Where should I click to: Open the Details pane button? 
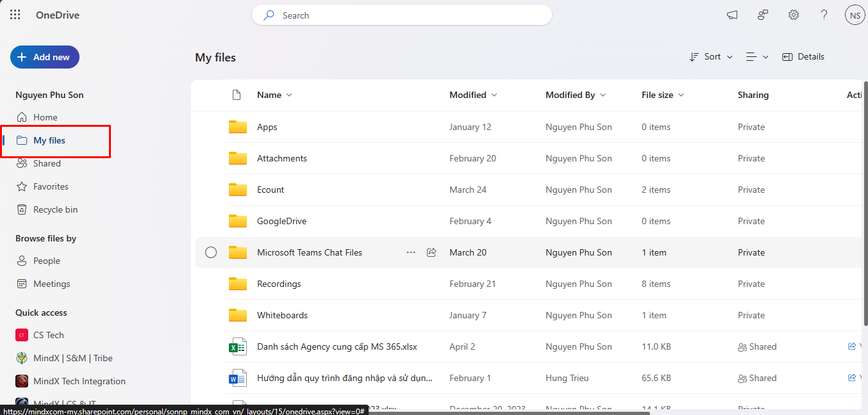(x=803, y=56)
